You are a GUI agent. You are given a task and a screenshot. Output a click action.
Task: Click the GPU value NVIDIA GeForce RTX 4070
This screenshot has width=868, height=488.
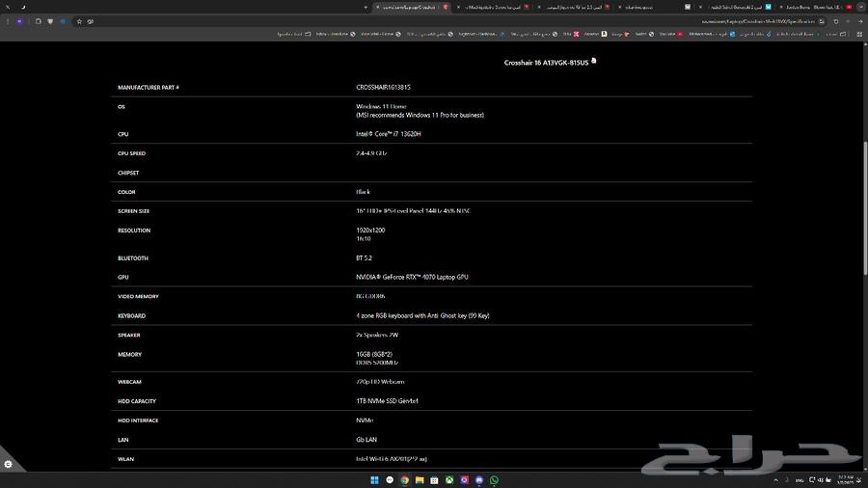point(412,277)
